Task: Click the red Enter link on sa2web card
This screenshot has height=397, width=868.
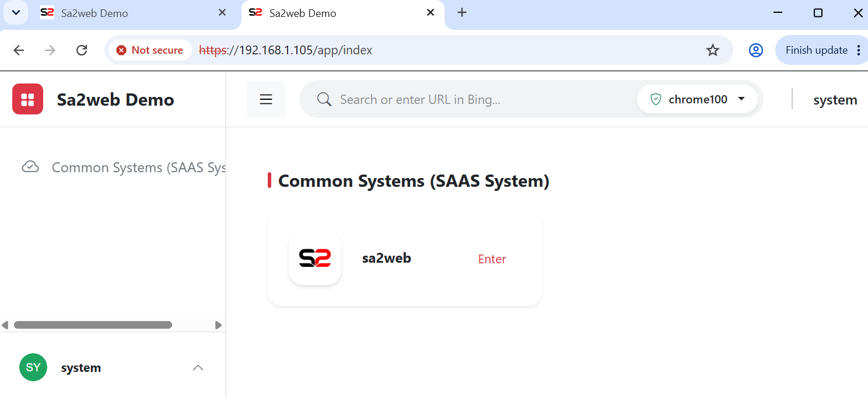Action: click(492, 259)
